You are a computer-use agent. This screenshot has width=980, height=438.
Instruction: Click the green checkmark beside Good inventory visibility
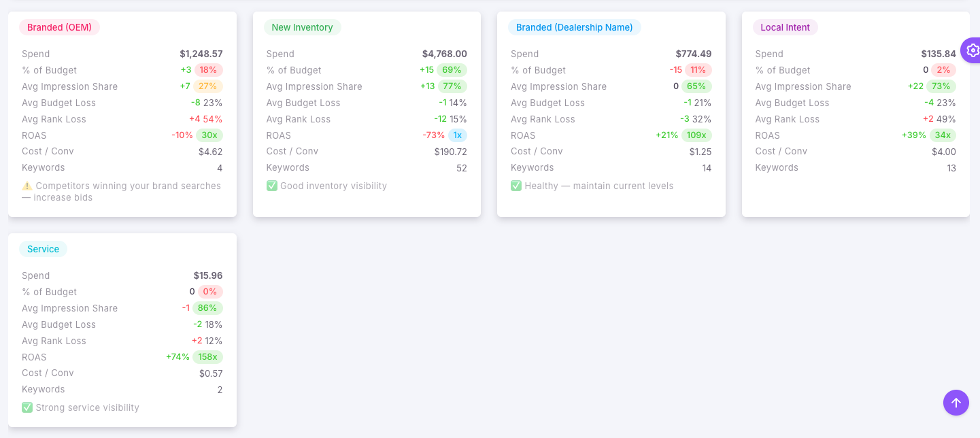point(271,185)
